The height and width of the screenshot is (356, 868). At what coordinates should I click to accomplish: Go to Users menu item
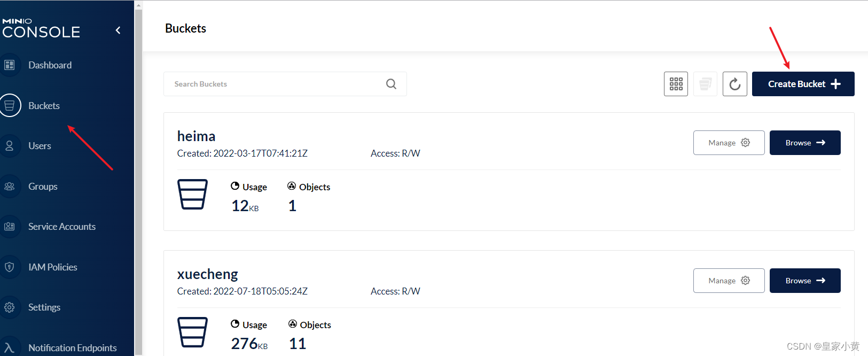pyautogui.click(x=40, y=146)
